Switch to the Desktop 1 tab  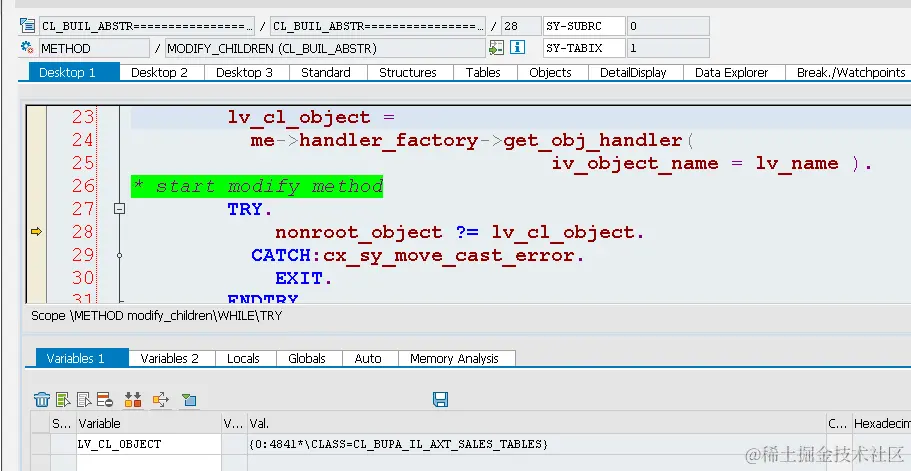point(74,73)
